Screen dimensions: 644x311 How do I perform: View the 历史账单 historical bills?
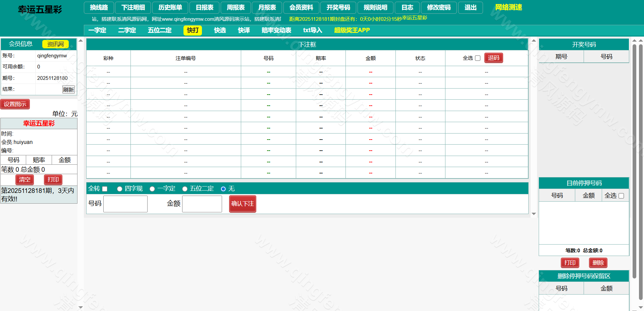coord(170,7)
